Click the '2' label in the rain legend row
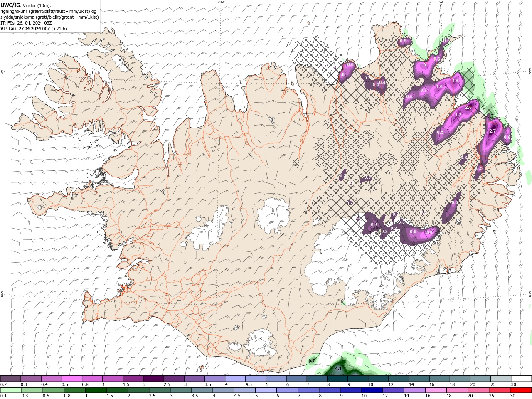The width and height of the screenshot is (532, 399). click(x=129, y=396)
